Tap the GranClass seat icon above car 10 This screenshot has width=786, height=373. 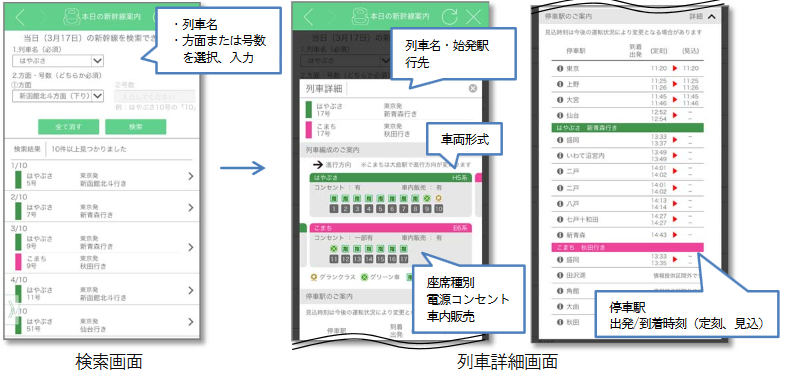[x=439, y=199]
